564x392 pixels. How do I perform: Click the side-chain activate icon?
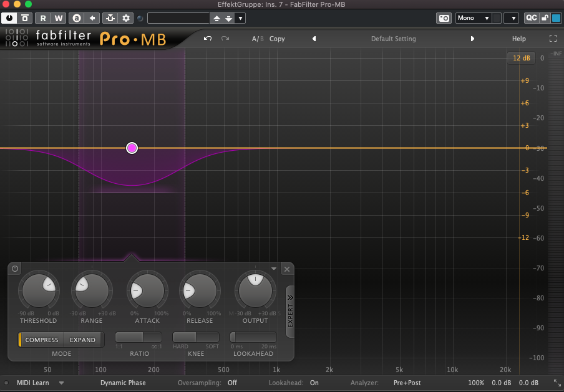click(x=110, y=18)
